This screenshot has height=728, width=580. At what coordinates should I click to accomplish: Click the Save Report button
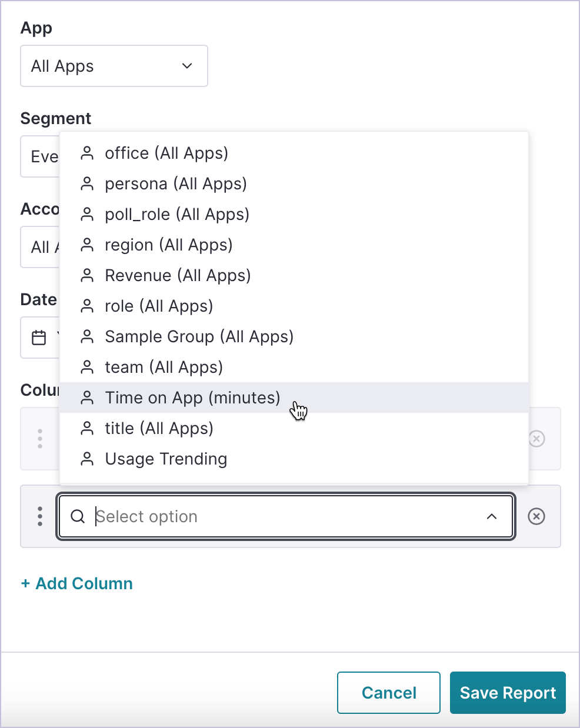[x=508, y=693]
